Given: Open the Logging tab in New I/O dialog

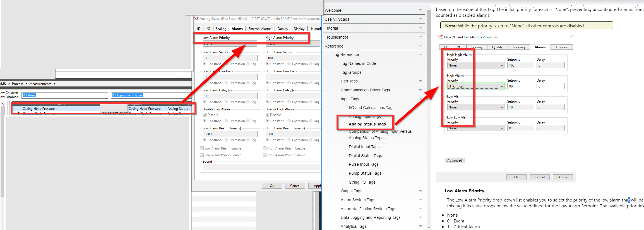Looking at the screenshot, I should pos(518,47).
